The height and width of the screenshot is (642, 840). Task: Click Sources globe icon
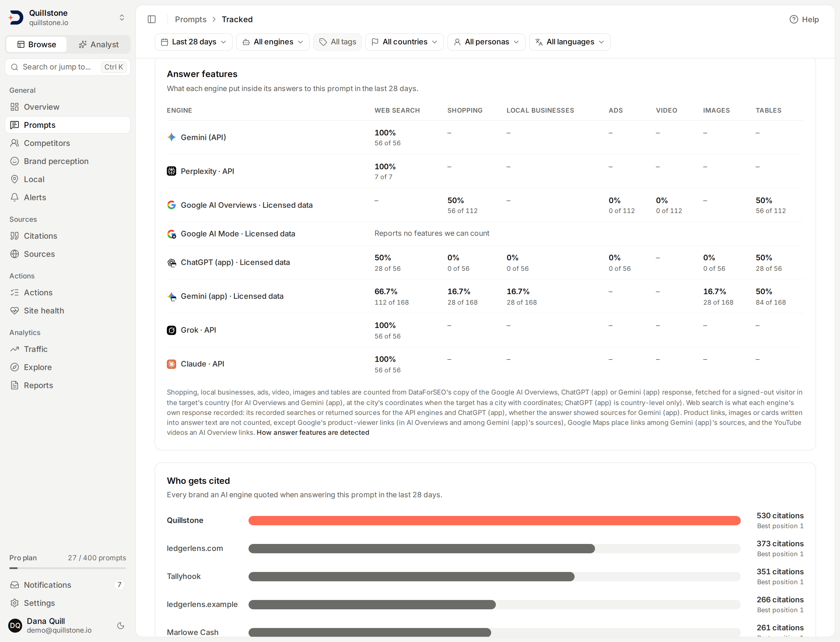pos(15,254)
